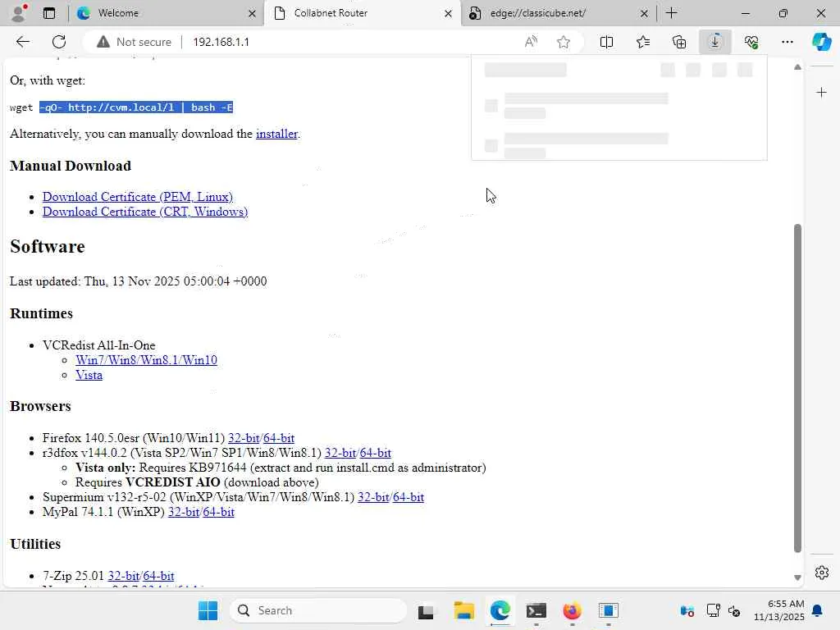Go back to previous page
This screenshot has width=840, height=630.
[22, 42]
